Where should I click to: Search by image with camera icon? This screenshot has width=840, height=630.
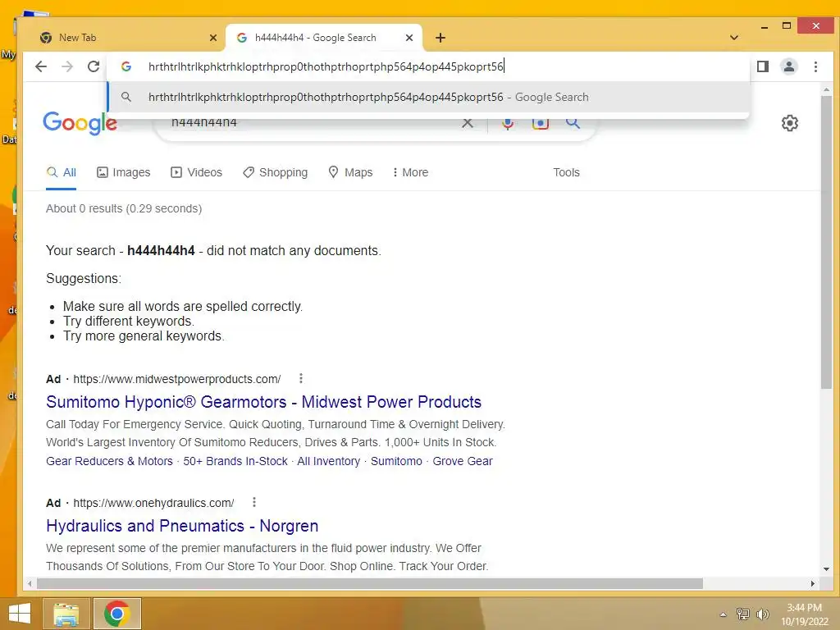pos(540,123)
